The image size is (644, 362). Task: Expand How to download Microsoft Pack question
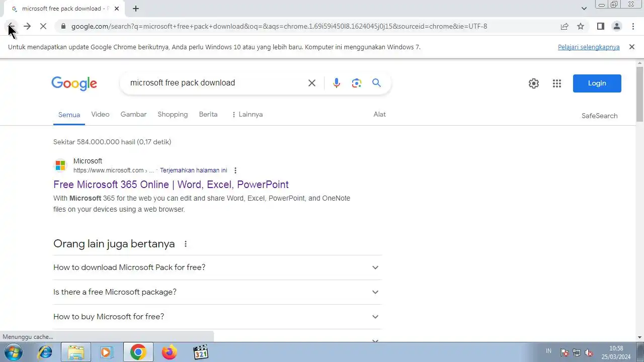point(217,267)
